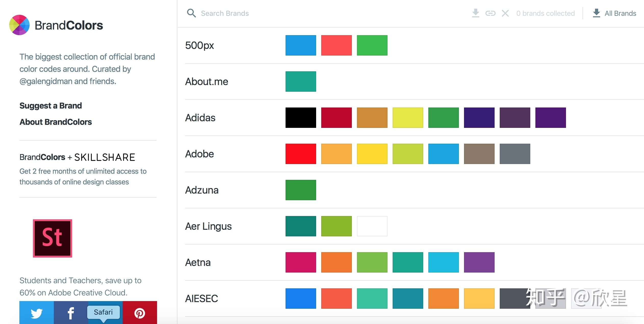Pick the About.me teal swatch
644x324 pixels.
pos(301,82)
